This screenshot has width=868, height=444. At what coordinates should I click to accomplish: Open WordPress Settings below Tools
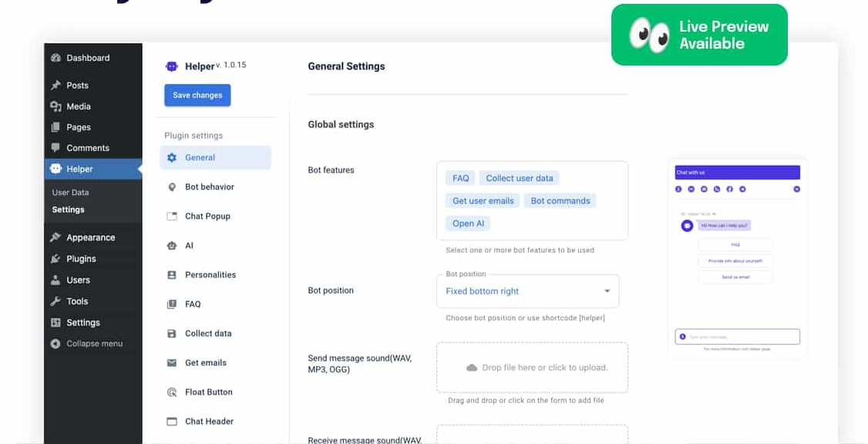[83, 323]
